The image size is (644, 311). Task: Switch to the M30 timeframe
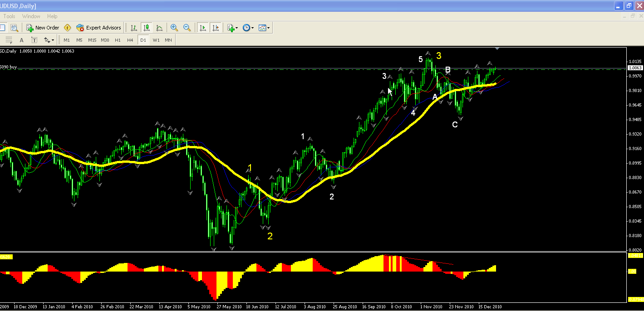105,40
